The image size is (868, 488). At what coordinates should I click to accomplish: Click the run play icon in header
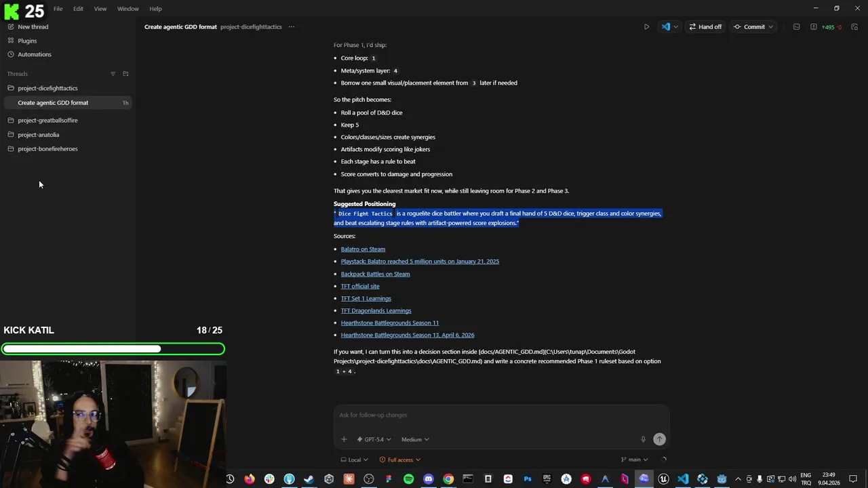click(x=646, y=27)
